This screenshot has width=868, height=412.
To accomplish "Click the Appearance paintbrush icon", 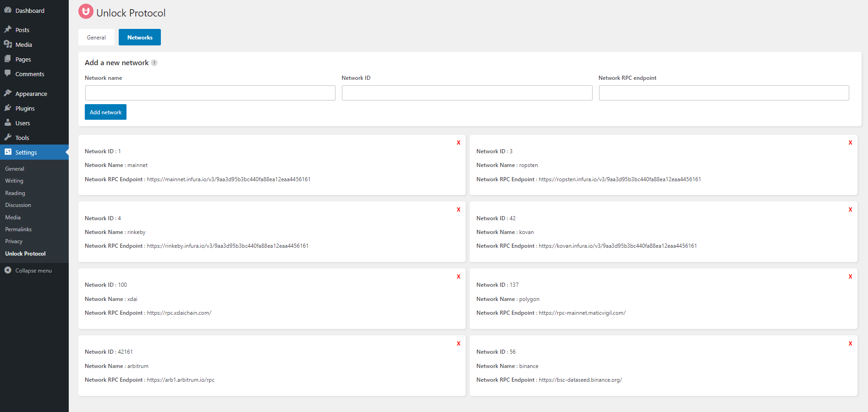I will point(8,93).
